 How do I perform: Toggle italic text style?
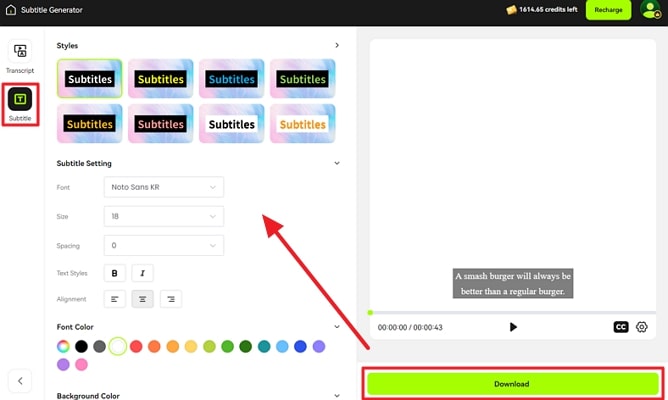tap(142, 272)
